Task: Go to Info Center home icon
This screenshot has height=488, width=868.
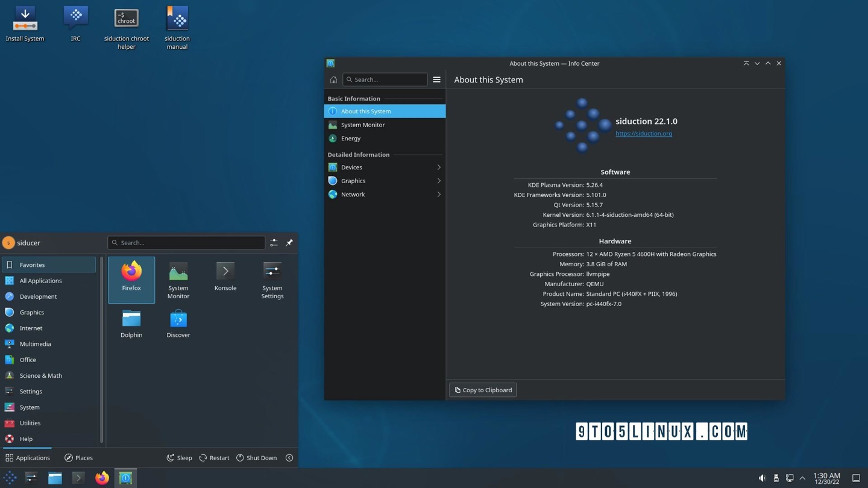Action: tap(333, 80)
